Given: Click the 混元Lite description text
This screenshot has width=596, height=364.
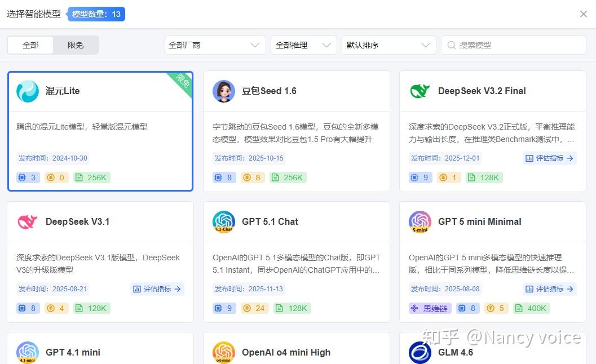Looking at the screenshot, I should [x=82, y=127].
